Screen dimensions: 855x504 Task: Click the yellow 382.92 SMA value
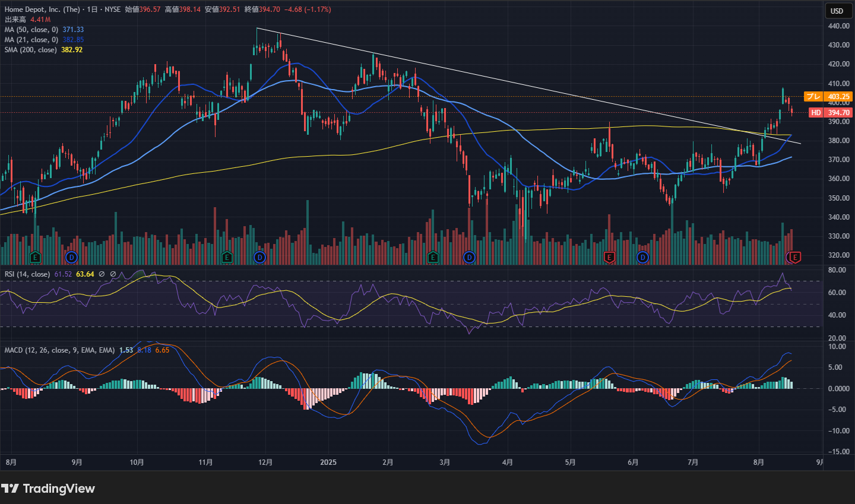click(72, 50)
